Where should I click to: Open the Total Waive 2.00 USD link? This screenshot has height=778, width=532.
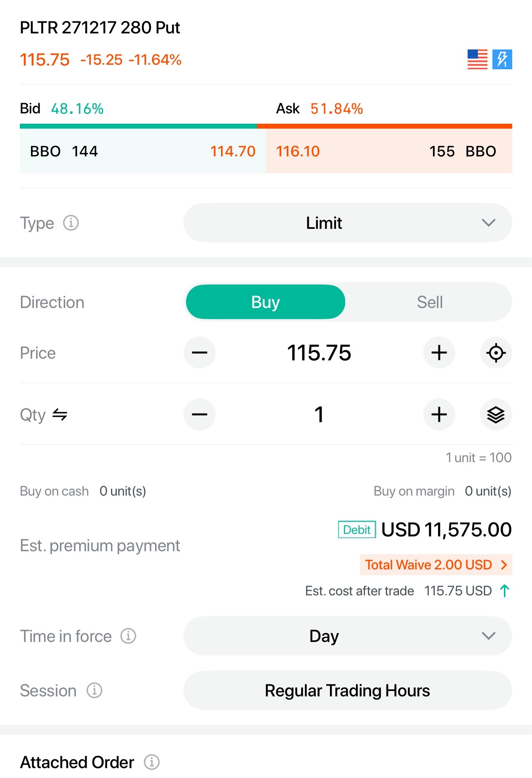[436, 565]
